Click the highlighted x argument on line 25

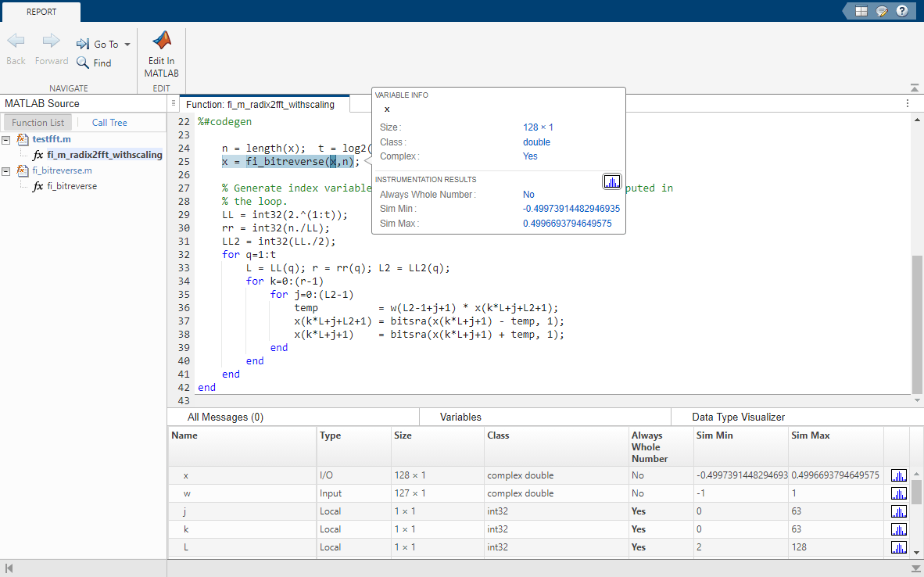click(x=333, y=162)
